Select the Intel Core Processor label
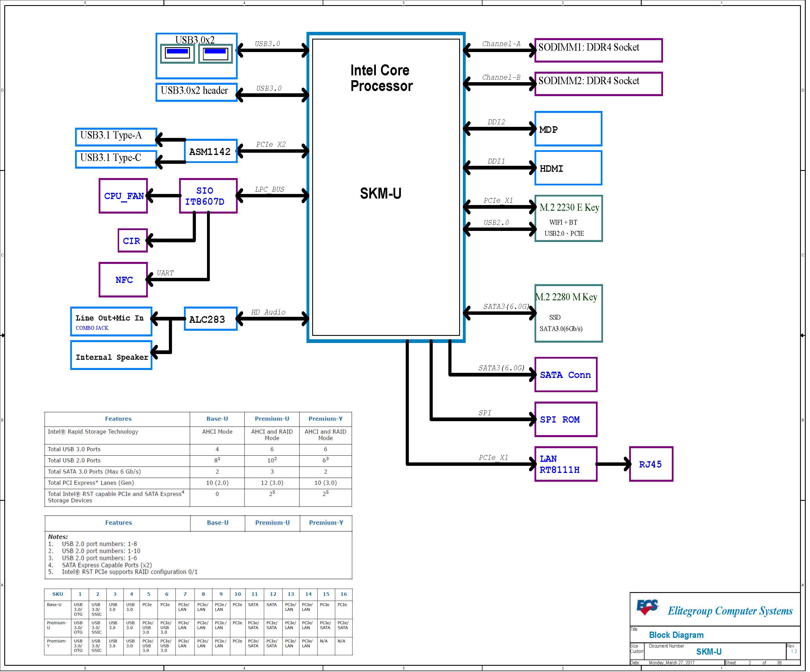 pos(382,78)
